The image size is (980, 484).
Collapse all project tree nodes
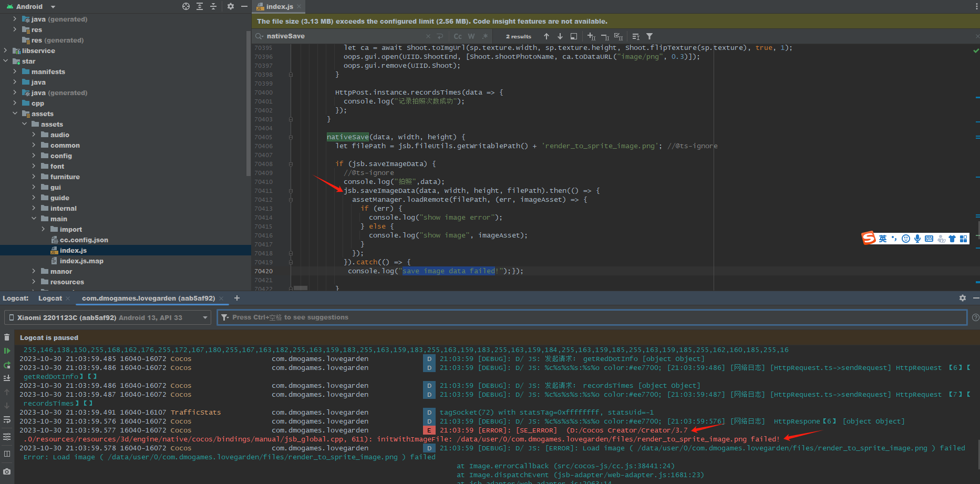tap(213, 6)
